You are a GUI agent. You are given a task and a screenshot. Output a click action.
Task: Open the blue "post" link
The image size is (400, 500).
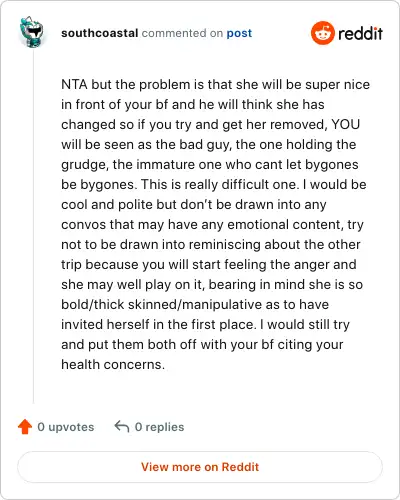239,33
